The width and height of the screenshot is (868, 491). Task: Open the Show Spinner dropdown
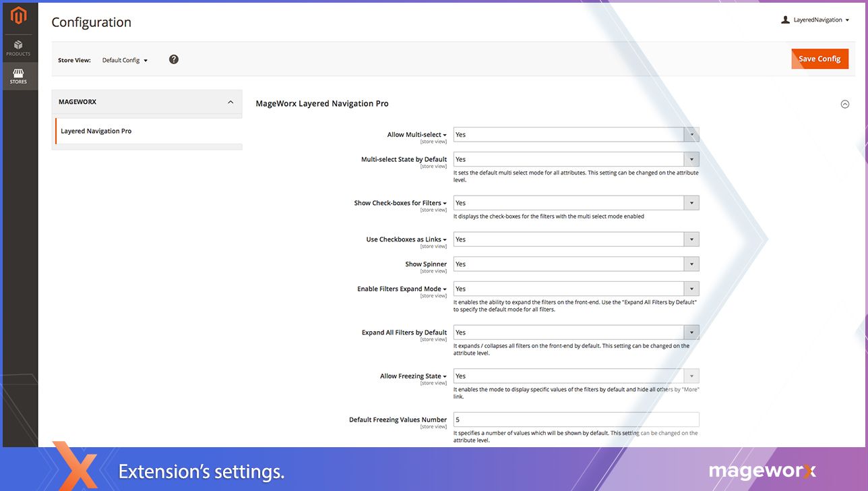click(576, 264)
